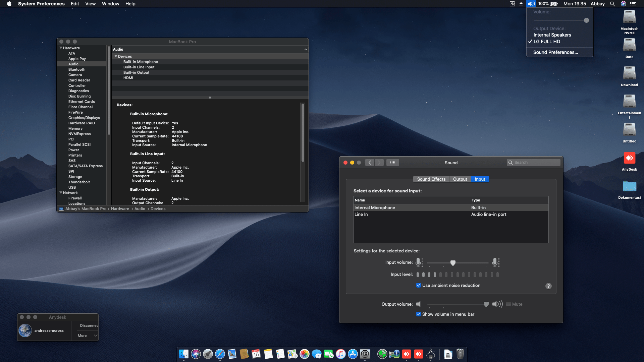This screenshot has height=362, width=644.
Task: Click Disconnect in the AnyDesk window
Action: (x=89, y=325)
